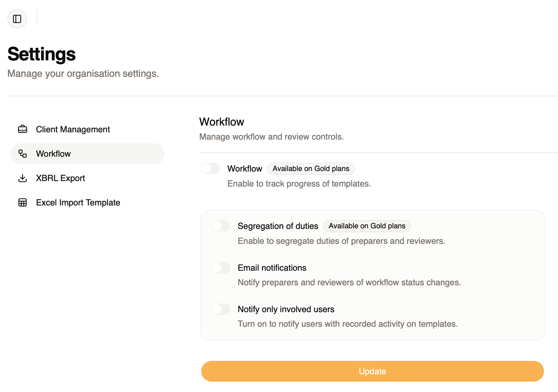Image resolution: width=558 pixels, height=392 pixels.
Task: Click the spreadsheet grid icon beside Excel Import Template
Action: pyautogui.click(x=22, y=202)
